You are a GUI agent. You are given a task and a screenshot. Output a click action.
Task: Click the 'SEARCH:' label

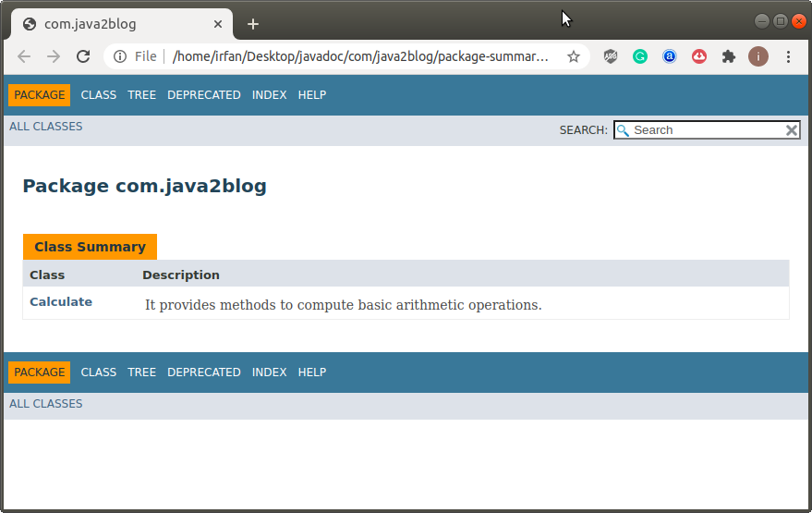click(x=584, y=130)
